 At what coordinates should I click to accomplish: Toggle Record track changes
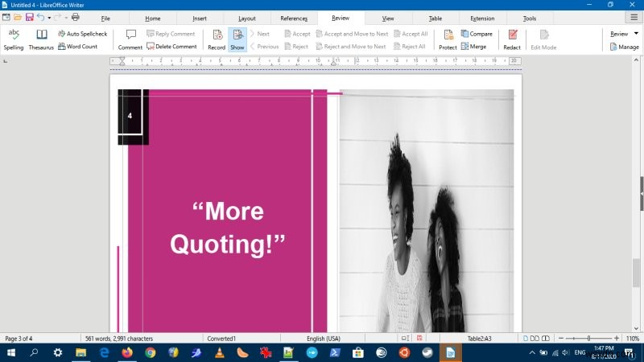(217, 39)
